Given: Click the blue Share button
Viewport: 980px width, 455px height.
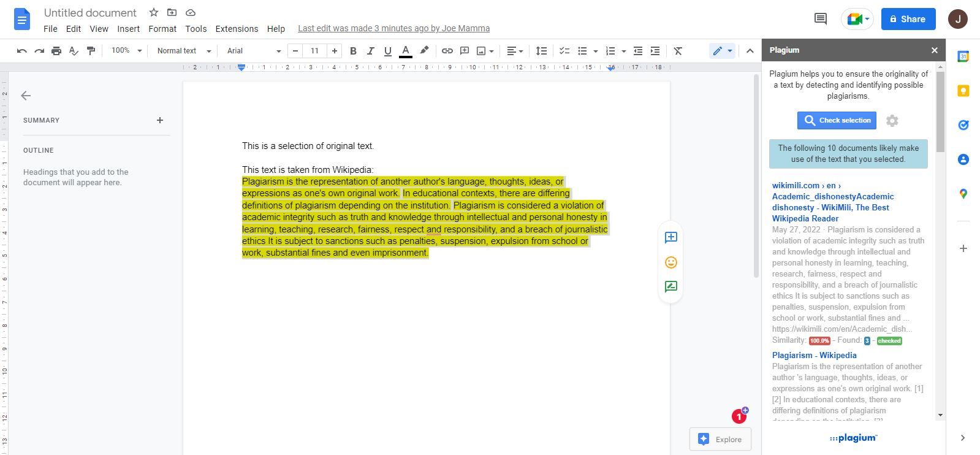Looking at the screenshot, I should (908, 19).
